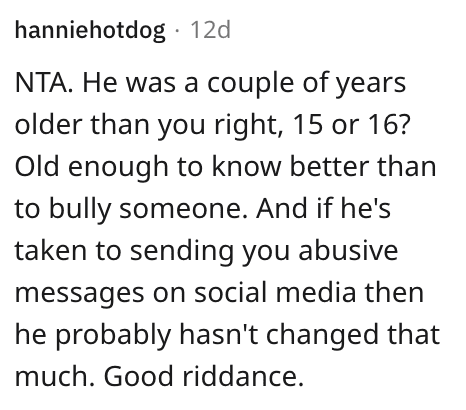The image size is (466, 410).
Task: Open the hanniehotdog user profile
Action: click(x=90, y=30)
